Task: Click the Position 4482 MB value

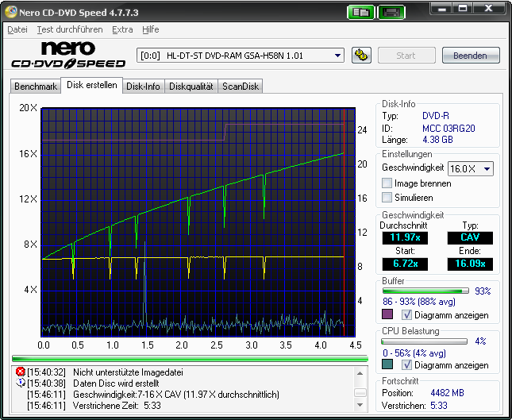Action: (x=447, y=392)
